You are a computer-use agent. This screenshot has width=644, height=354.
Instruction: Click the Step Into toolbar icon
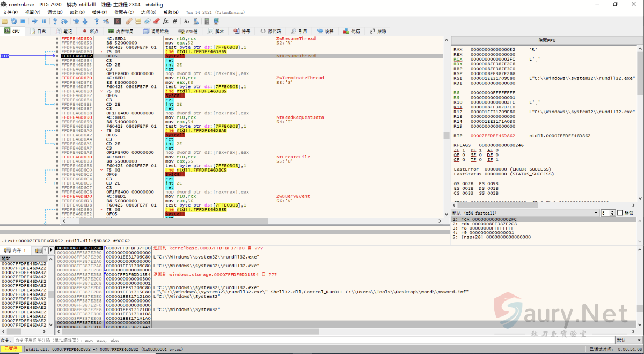pos(55,21)
